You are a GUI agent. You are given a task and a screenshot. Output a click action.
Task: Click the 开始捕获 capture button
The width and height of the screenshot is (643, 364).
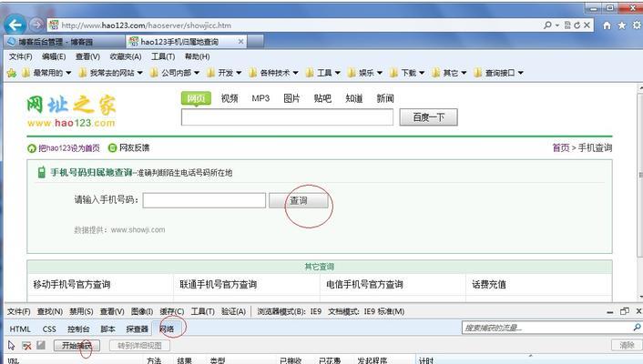click(x=77, y=345)
